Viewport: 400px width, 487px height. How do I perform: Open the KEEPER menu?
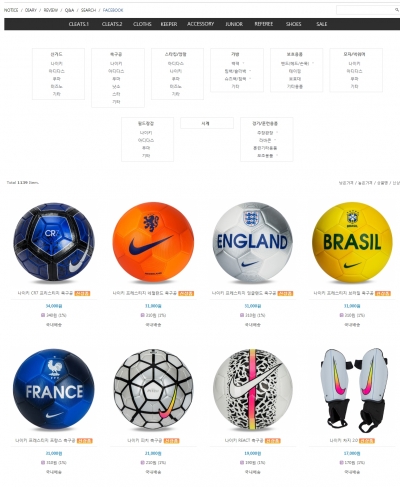169,24
